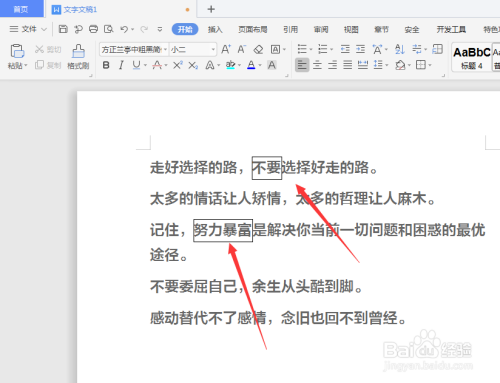Open Chinese layout character scaling icon

[377, 49]
